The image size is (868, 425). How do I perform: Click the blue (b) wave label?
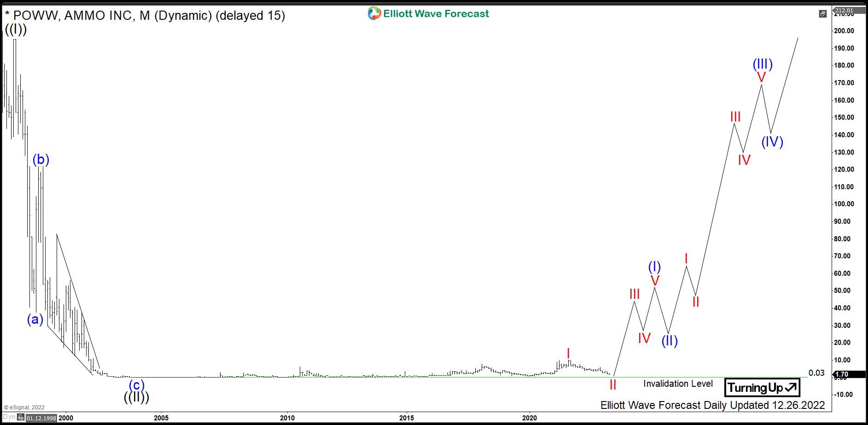[41, 159]
